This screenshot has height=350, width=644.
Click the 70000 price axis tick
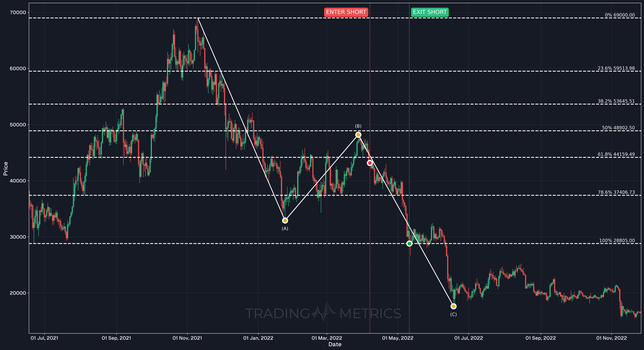tap(18, 13)
